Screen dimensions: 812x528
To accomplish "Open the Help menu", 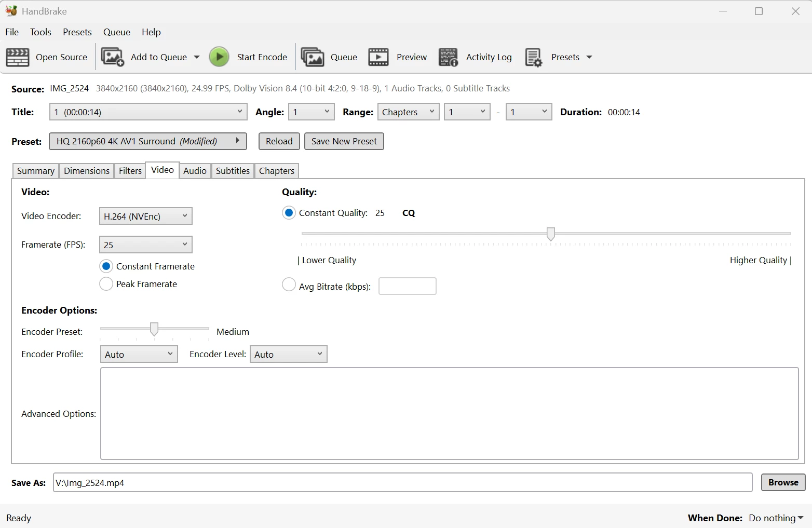I will point(151,32).
